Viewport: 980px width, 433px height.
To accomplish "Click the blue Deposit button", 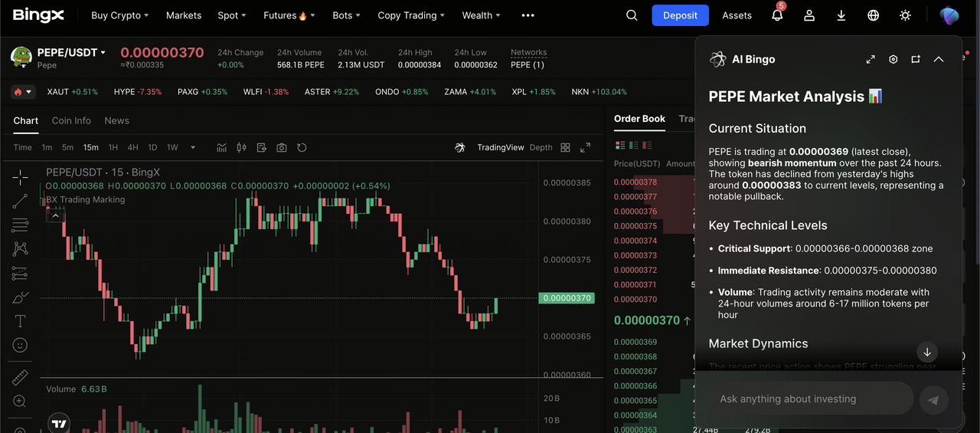I will pos(680,15).
